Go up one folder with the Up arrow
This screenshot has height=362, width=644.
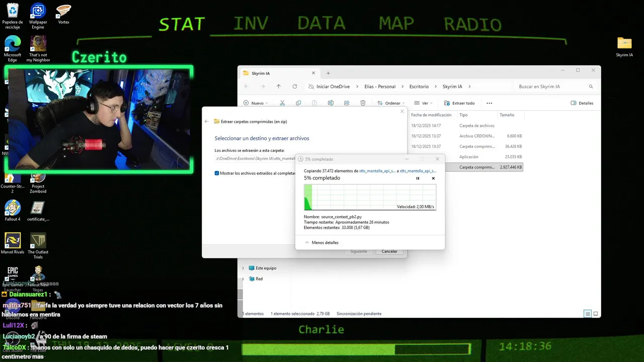pyautogui.click(x=278, y=86)
